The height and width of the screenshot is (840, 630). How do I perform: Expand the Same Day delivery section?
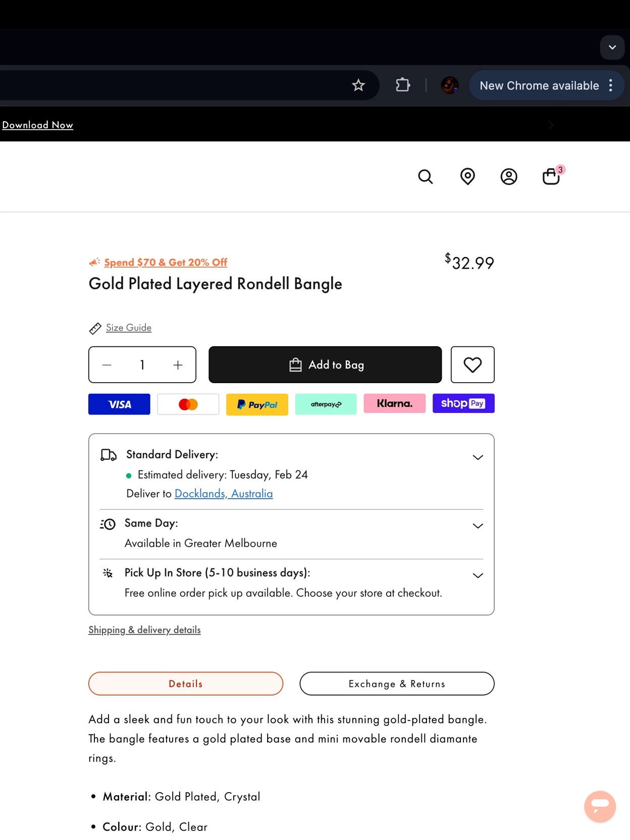point(478,526)
